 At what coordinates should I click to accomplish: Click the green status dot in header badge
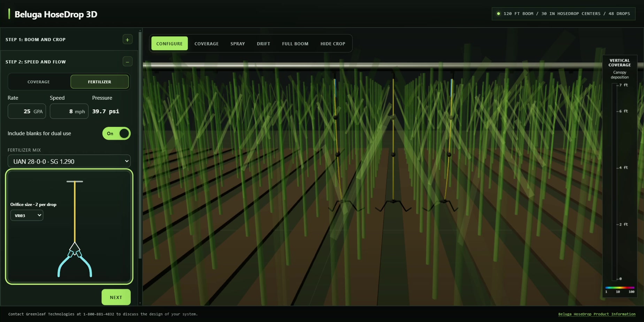pyautogui.click(x=498, y=14)
